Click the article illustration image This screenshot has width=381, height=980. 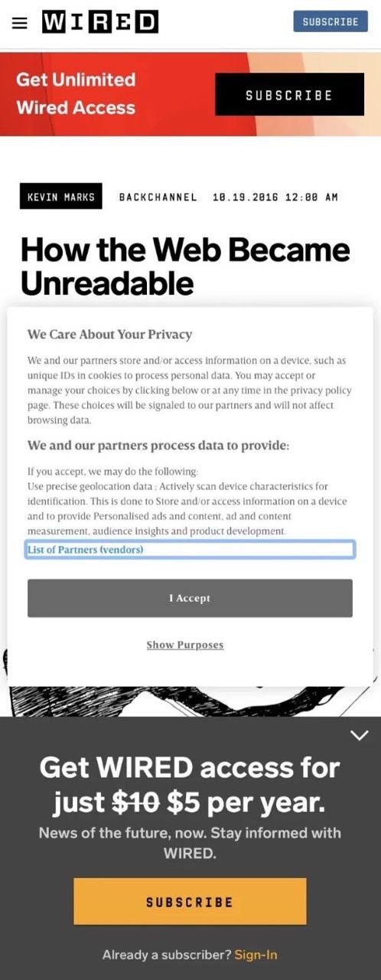[x=190, y=701]
